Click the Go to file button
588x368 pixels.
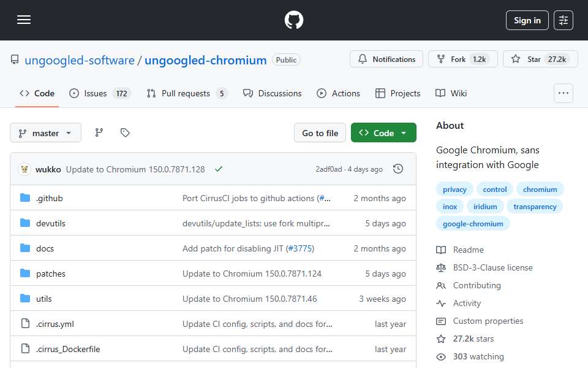click(320, 133)
